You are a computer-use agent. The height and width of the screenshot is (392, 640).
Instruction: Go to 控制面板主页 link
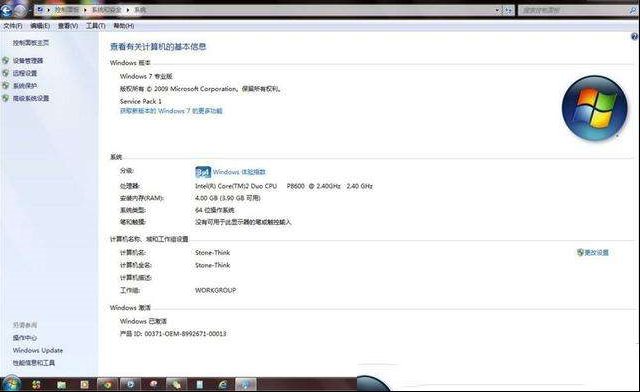coord(31,43)
